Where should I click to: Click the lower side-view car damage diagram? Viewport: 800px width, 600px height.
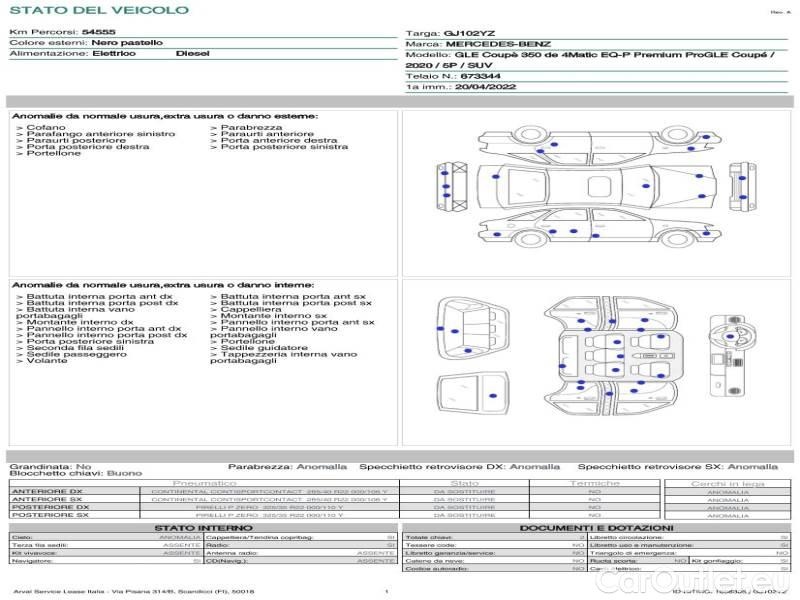click(x=599, y=228)
